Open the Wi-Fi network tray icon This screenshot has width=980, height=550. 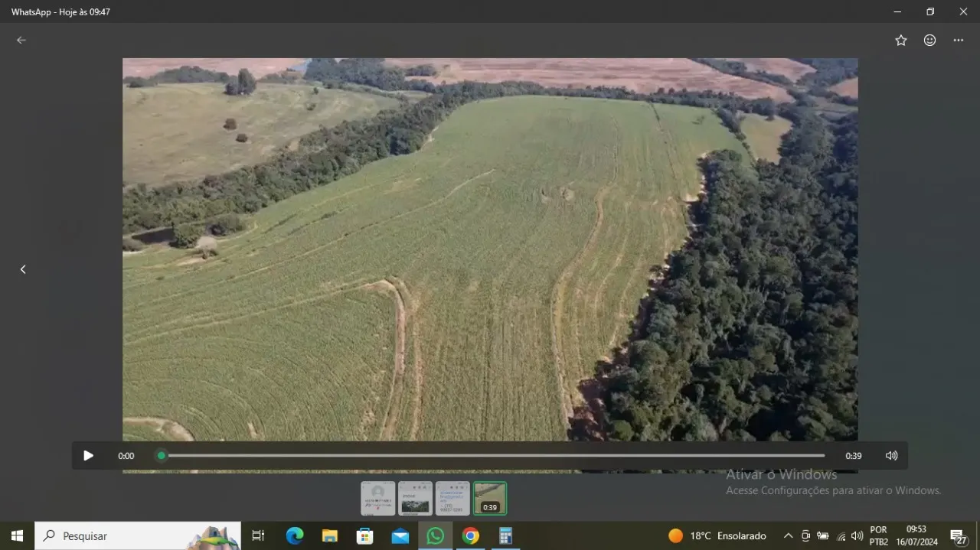tap(841, 536)
